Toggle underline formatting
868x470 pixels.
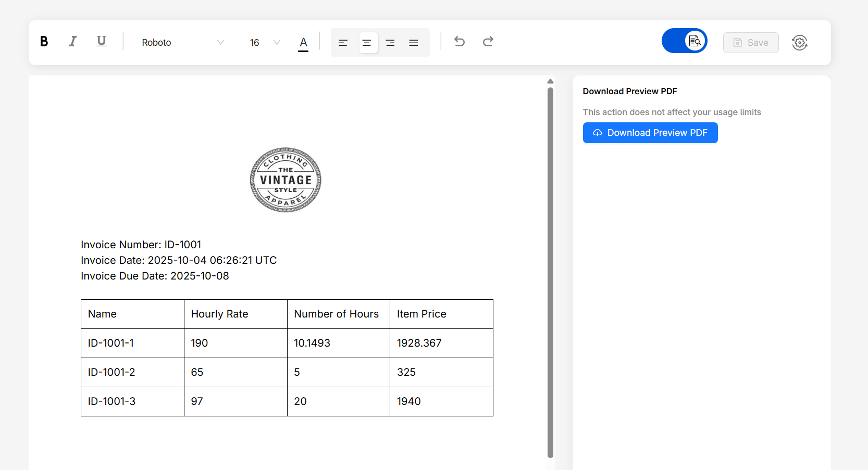coord(102,42)
